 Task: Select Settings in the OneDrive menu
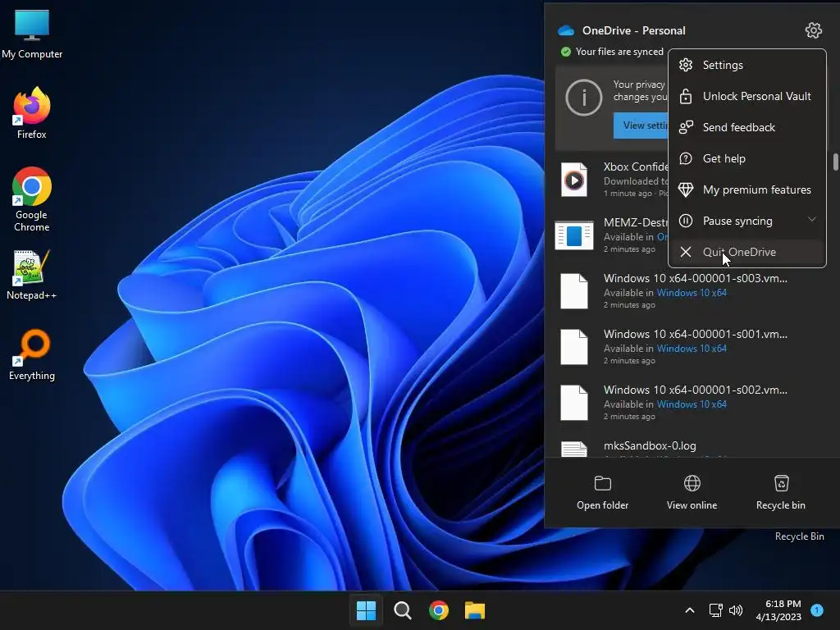click(746, 66)
